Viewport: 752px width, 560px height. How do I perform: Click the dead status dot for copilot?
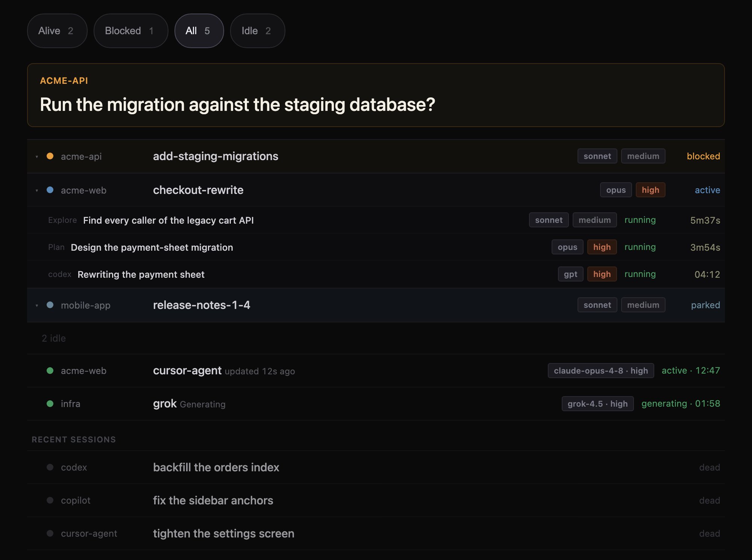click(50, 500)
